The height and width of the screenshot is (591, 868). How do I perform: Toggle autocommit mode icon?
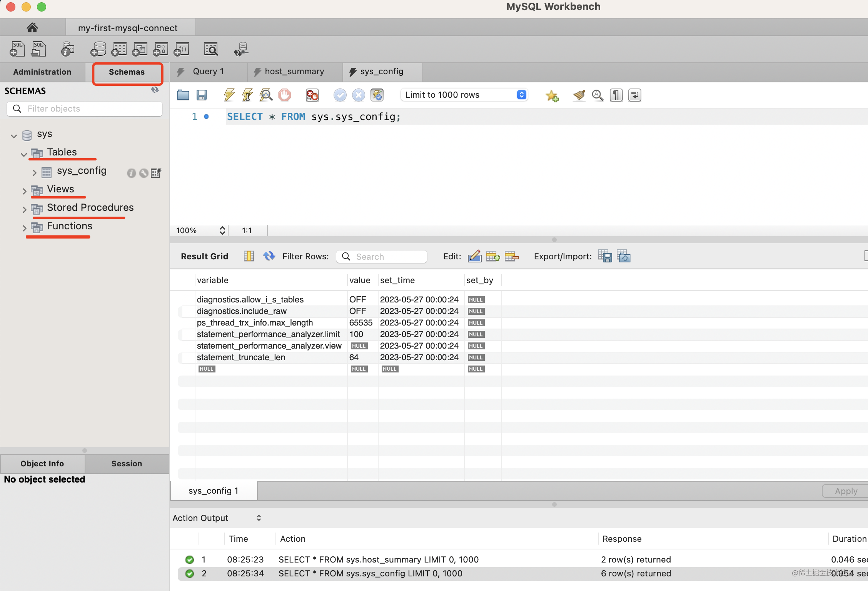coord(377,95)
